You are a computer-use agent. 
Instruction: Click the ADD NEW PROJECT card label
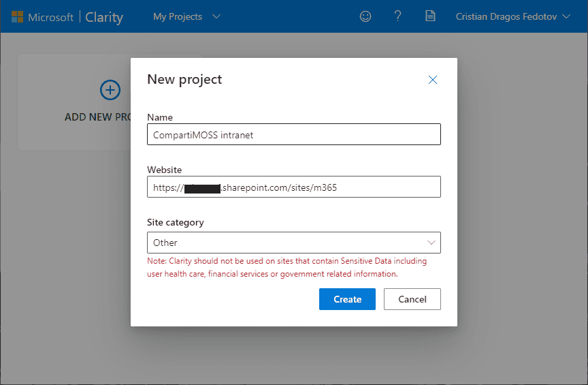pyautogui.click(x=97, y=117)
